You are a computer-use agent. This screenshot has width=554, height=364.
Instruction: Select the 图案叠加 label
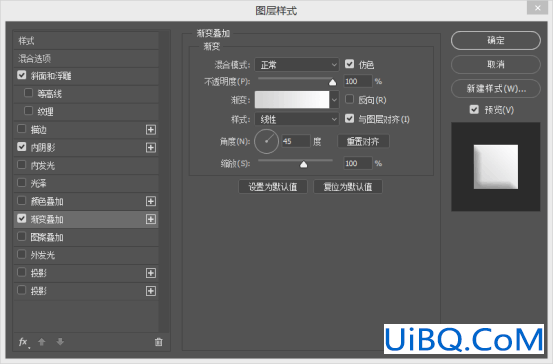coord(47,237)
